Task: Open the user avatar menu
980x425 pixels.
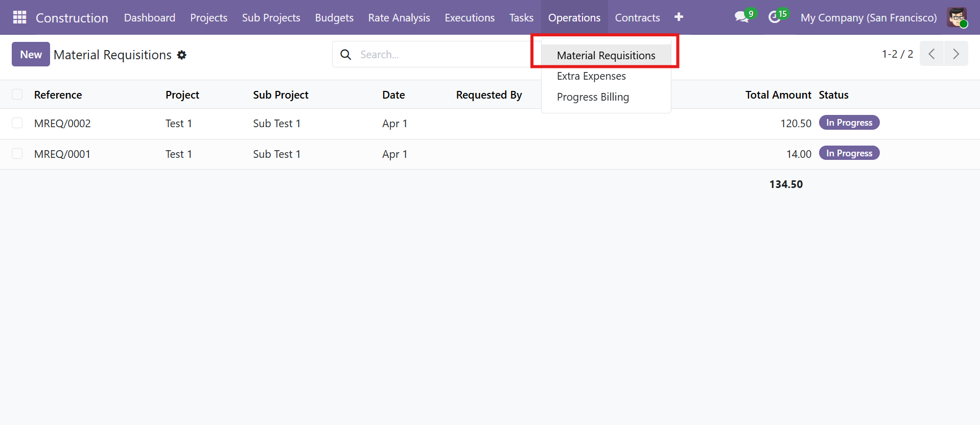Action: point(957,17)
